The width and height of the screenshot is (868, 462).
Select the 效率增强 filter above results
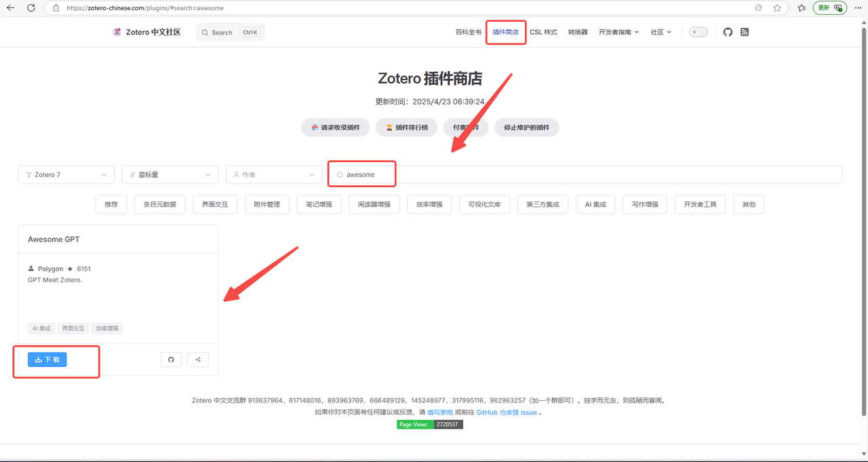click(x=429, y=204)
